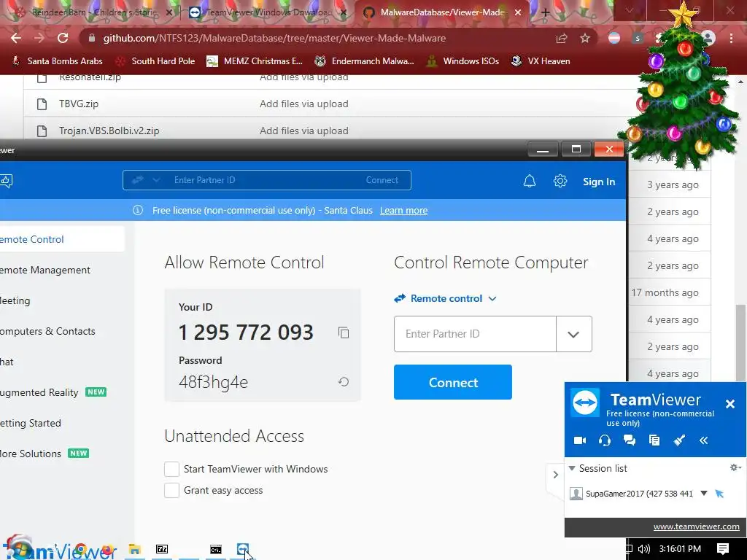
Task: Collapse the Session list triangle
Action: point(572,468)
